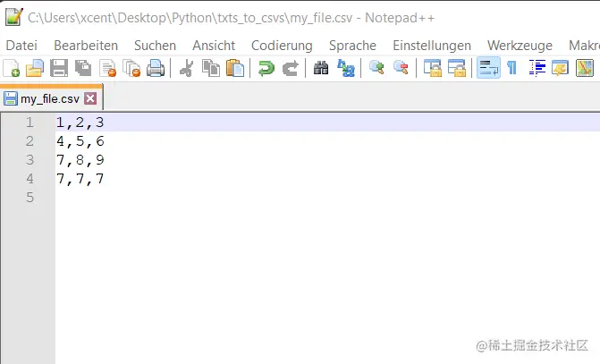Synchronize horizontal scrolling icon
600x364 pixels.
(x=457, y=68)
